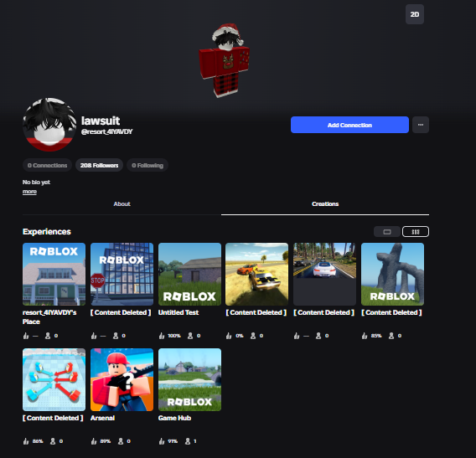Screen dimensions: 476x458
Task: Open resort_4IYAVDY's Place thumbnail
Action: (x=54, y=274)
